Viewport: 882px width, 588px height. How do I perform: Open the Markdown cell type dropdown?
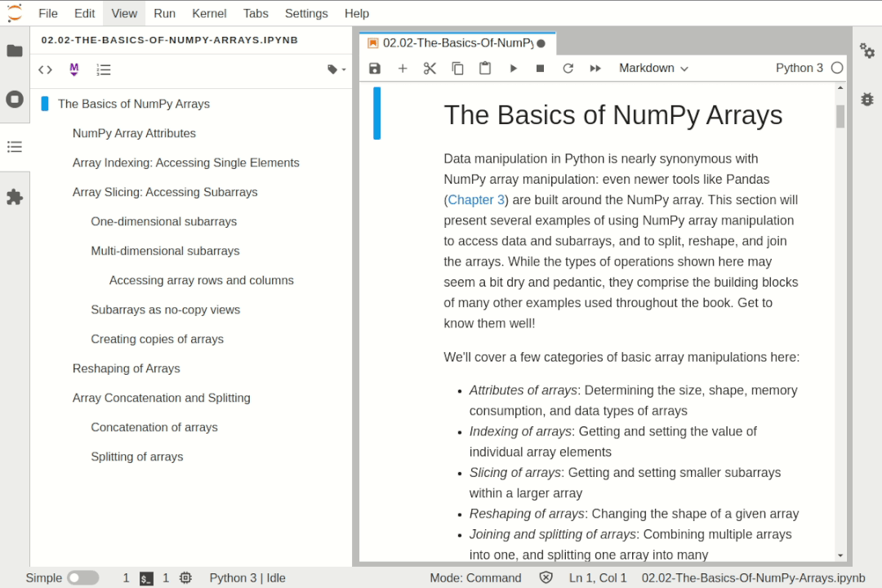653,69
